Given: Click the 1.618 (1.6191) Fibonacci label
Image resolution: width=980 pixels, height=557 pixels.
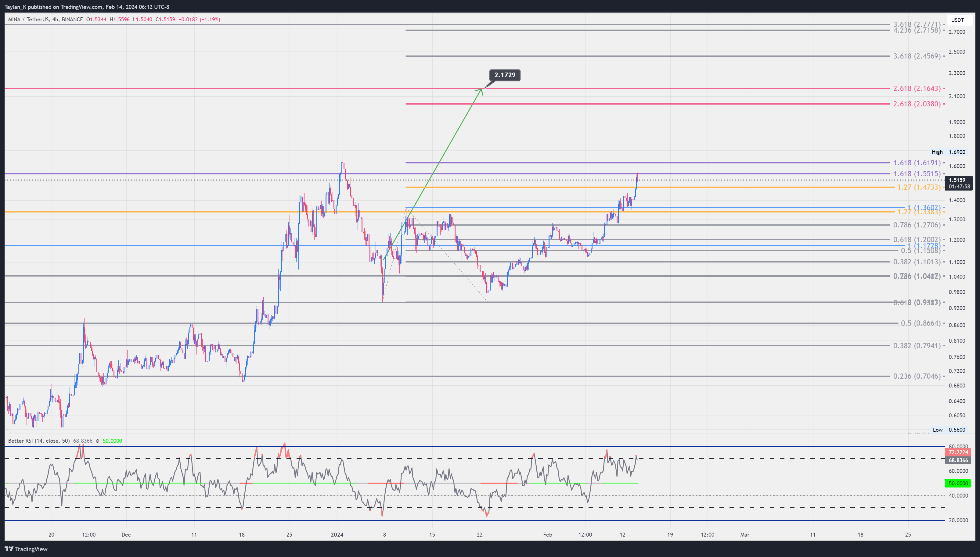Looking at the screenshot, I should click(x=917, y=163).
